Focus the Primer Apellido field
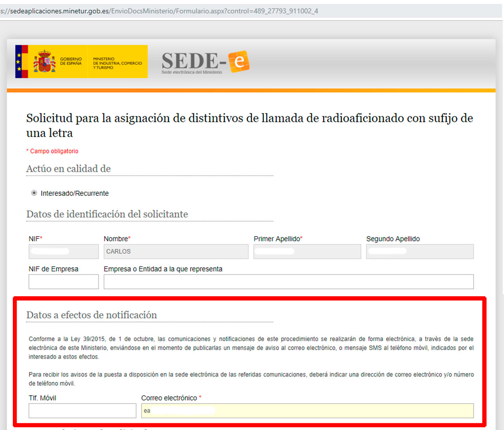Image resolution: width=504 pixels, height=430 pixels. pos(307,252)
